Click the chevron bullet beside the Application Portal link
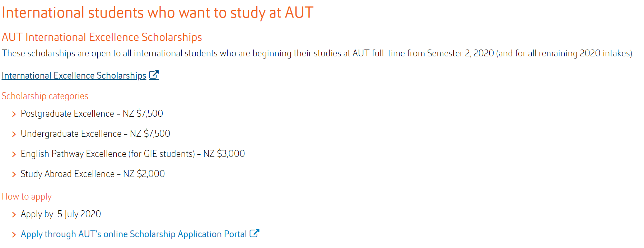 pyautogui.click(x=14, y=235)
